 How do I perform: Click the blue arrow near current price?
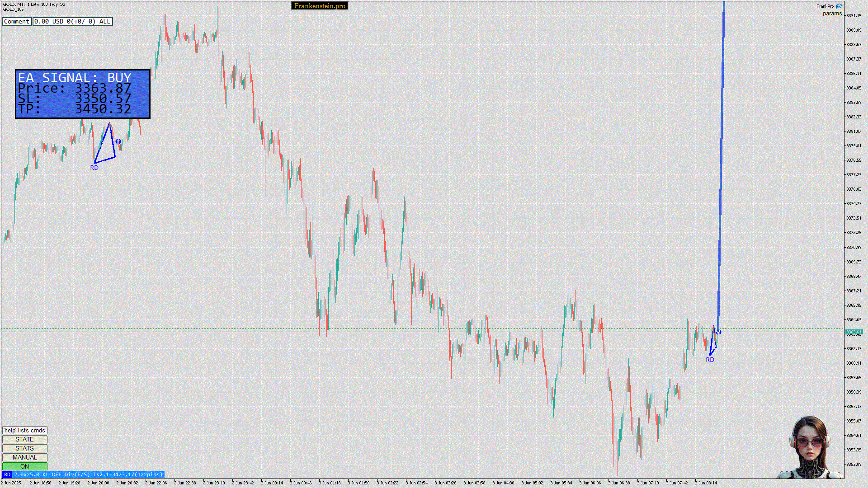(719, 332)
